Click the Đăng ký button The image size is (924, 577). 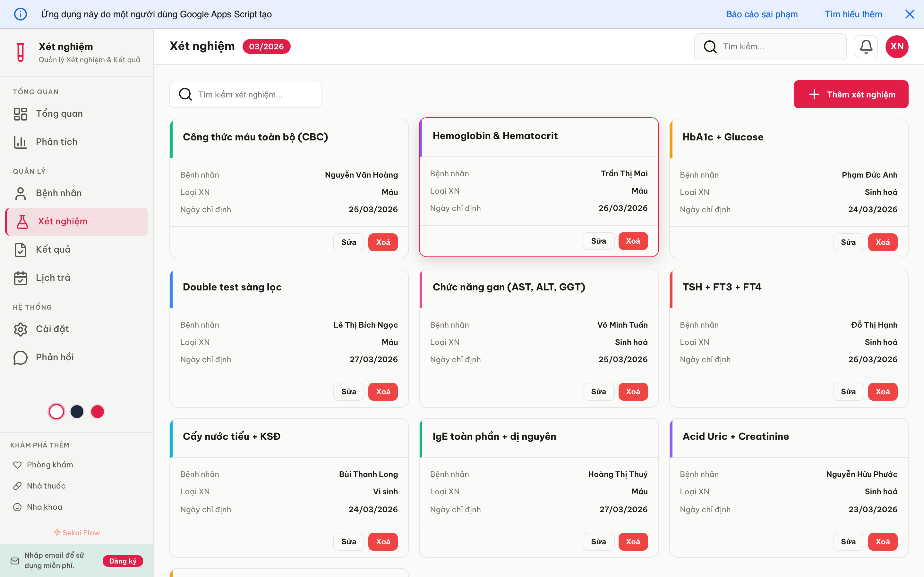tap(123, 561)
